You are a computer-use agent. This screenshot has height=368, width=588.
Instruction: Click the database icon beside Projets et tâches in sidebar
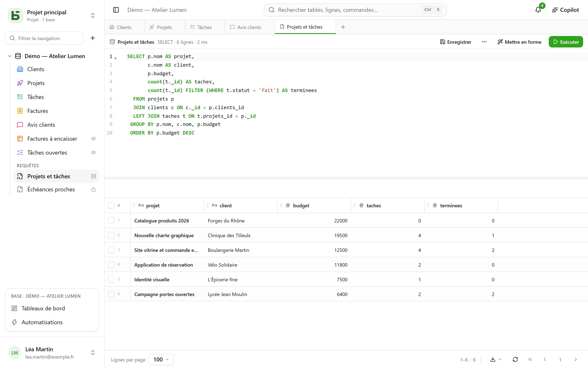pos(93,176)
